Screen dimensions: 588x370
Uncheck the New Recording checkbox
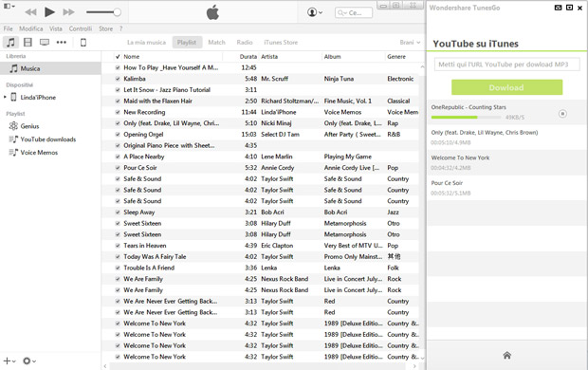(118, 112)
